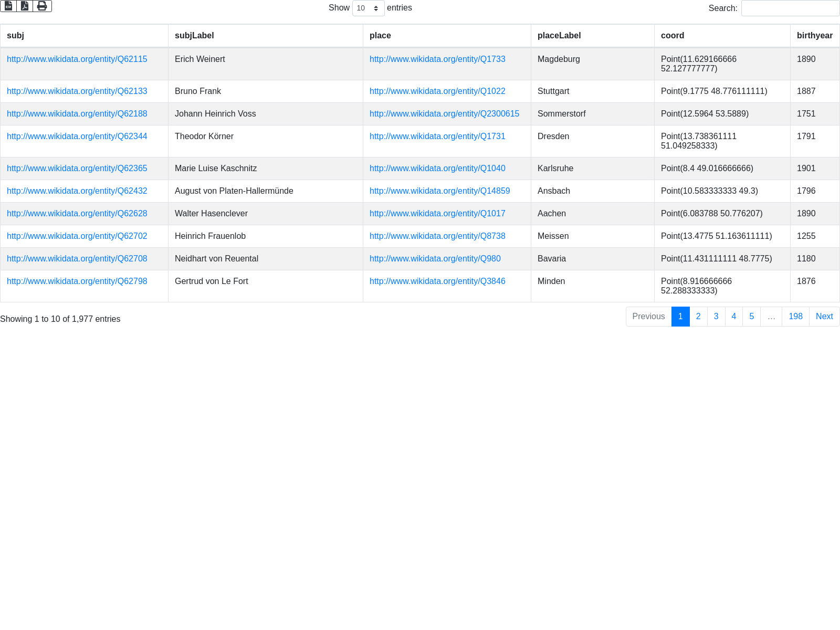Viewport: 840px width, 630px height.
Task: Click into the Search input field
Action: coord(790,8)
